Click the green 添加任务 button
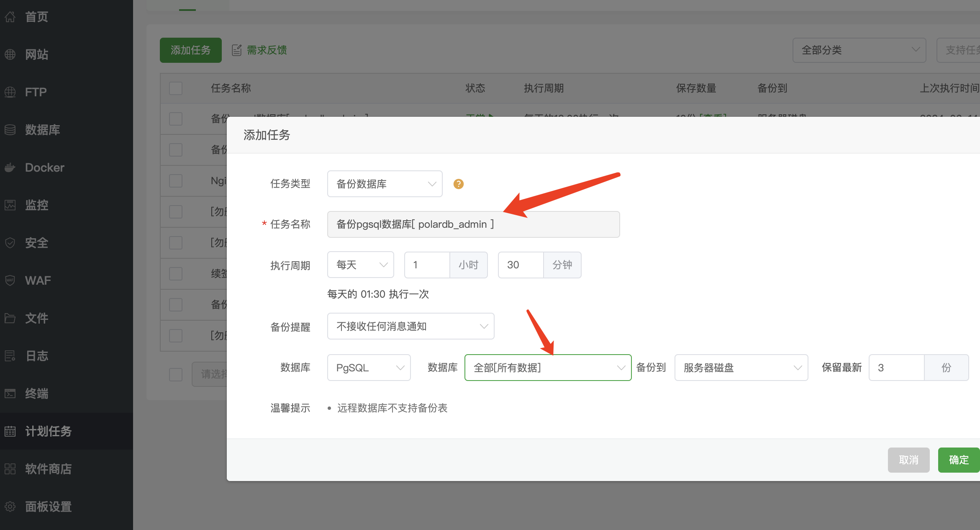 pos(191,50)
